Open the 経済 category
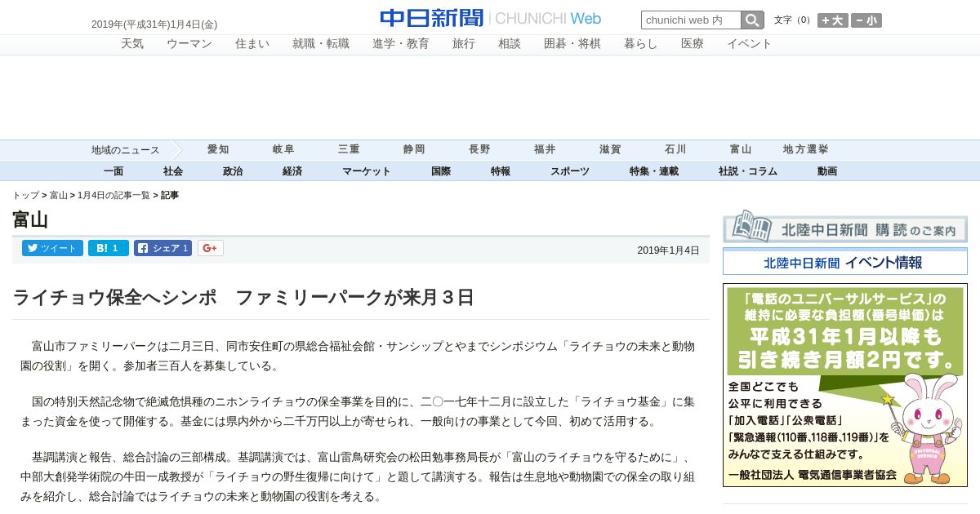The image size is (980, 514). [292, 171]
